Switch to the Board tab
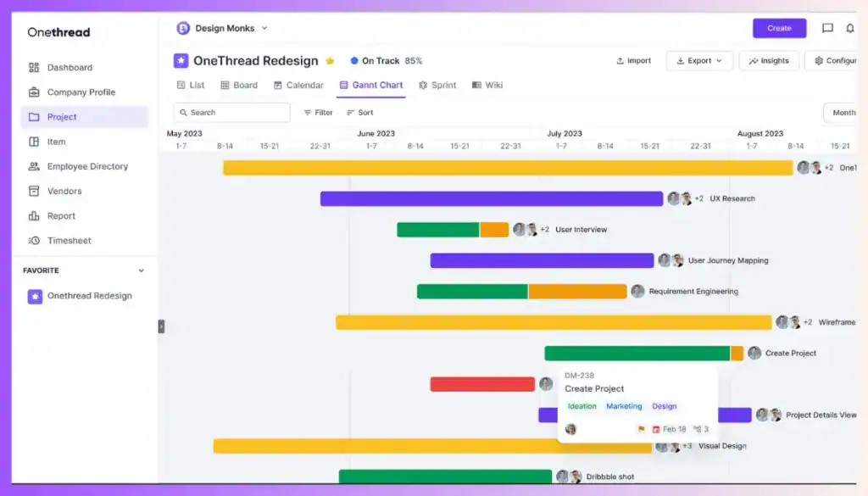The height and width of the screenshot is (496, 868). (239, 86)
